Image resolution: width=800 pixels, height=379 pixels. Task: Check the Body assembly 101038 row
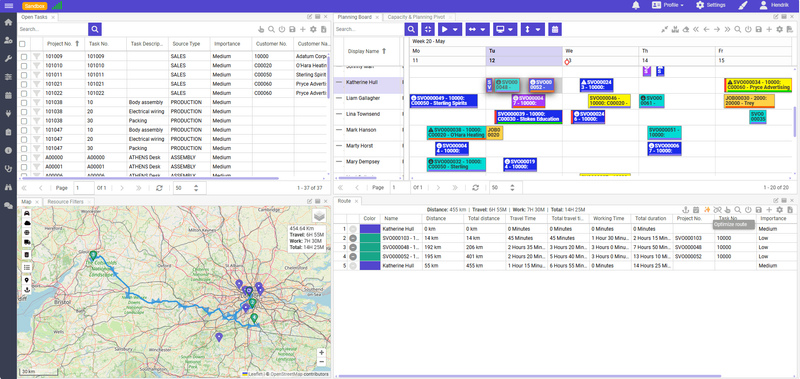24,102
